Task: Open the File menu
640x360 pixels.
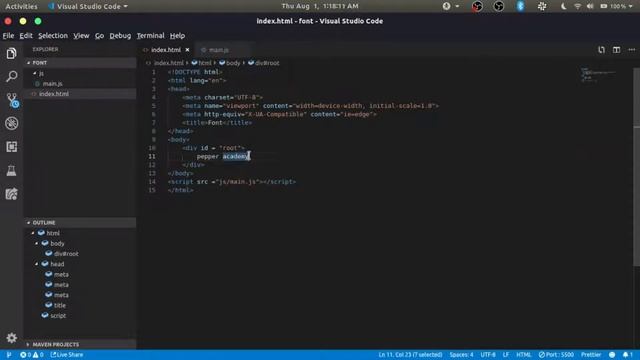Action: (x=8, y=36)
